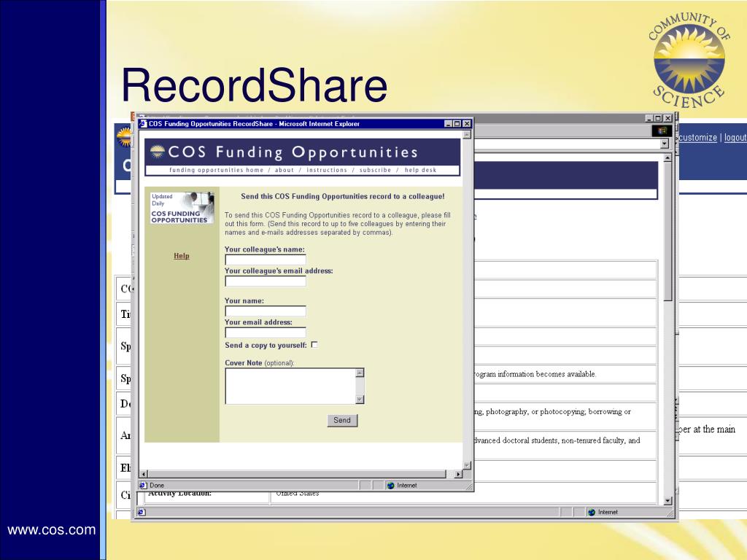This screenshot has width=747, height=560.
Task: Open the 'about' navigation link
Action: click(285, 170)
